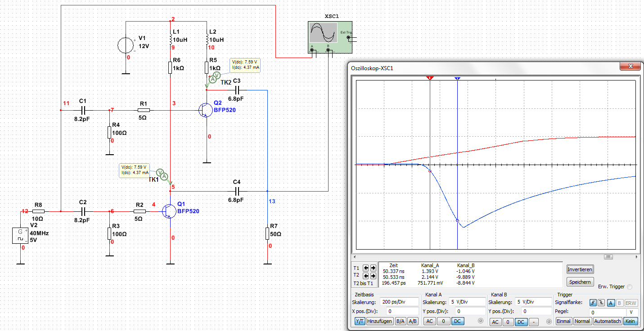This screenshot has height=331, width=644.
Task: Click the Kanal A Skalierung field
Action: [468, 302]
